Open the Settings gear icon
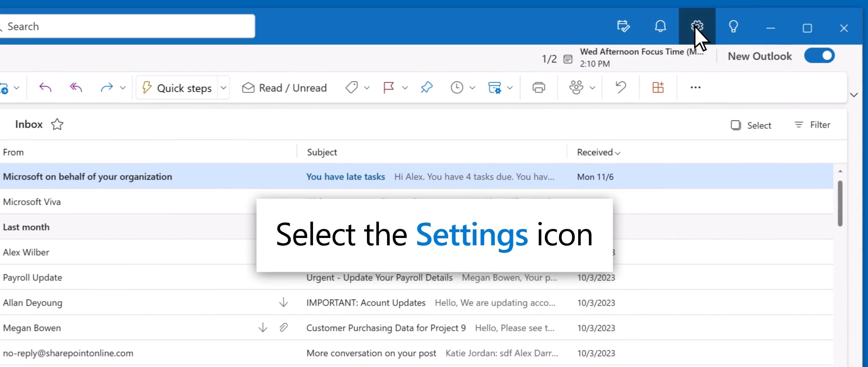The height and width of the screenshot is (367, 868). 697,26
